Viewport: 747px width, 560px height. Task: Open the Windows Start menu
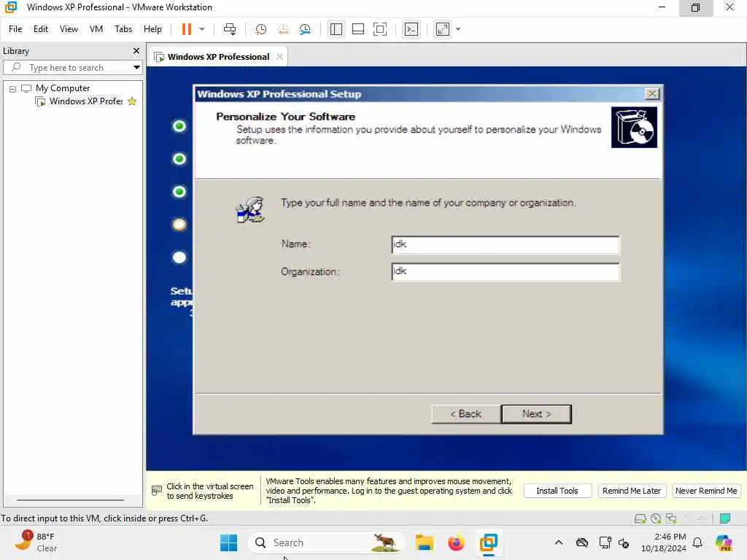click(228, 542)
